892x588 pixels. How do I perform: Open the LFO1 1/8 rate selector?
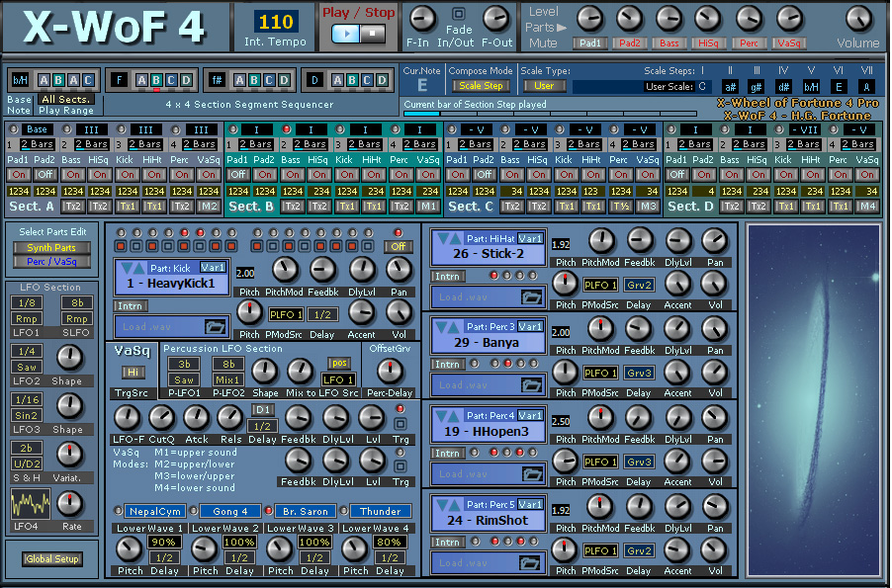[x=27, y=302]
